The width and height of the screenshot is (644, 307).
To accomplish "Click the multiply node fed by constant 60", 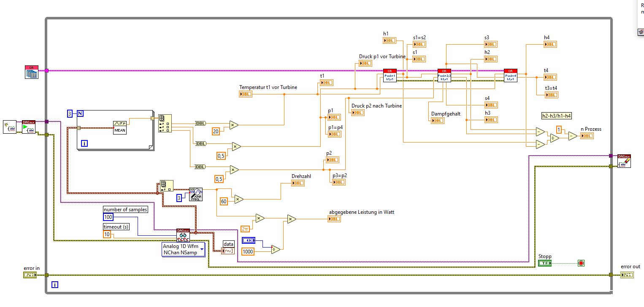I will pyautogui.click(x=239, y=199).
